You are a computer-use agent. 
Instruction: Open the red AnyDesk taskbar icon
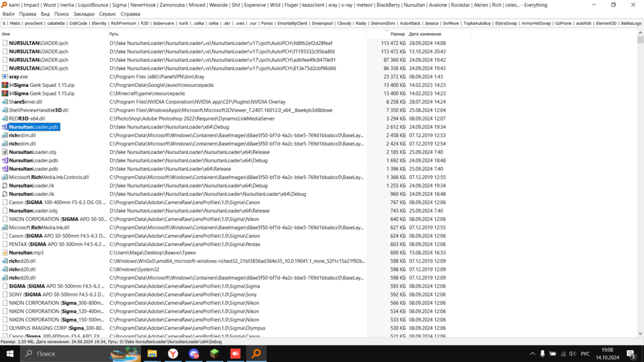pyautogui.click(x=235, y=354)
